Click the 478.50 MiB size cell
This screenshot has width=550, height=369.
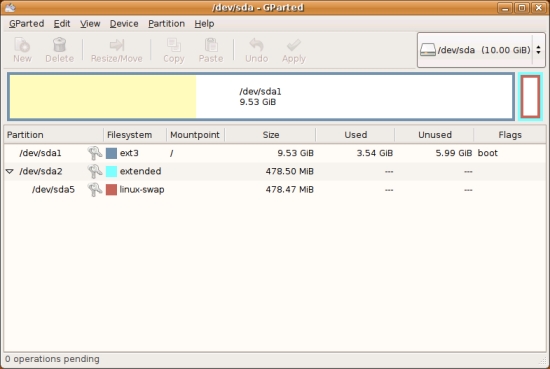[289, 171]
